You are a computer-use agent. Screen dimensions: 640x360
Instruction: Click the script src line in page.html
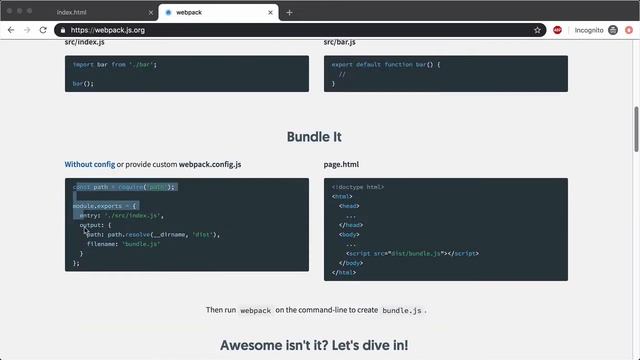pyautogui.click(x=412, y=253)
